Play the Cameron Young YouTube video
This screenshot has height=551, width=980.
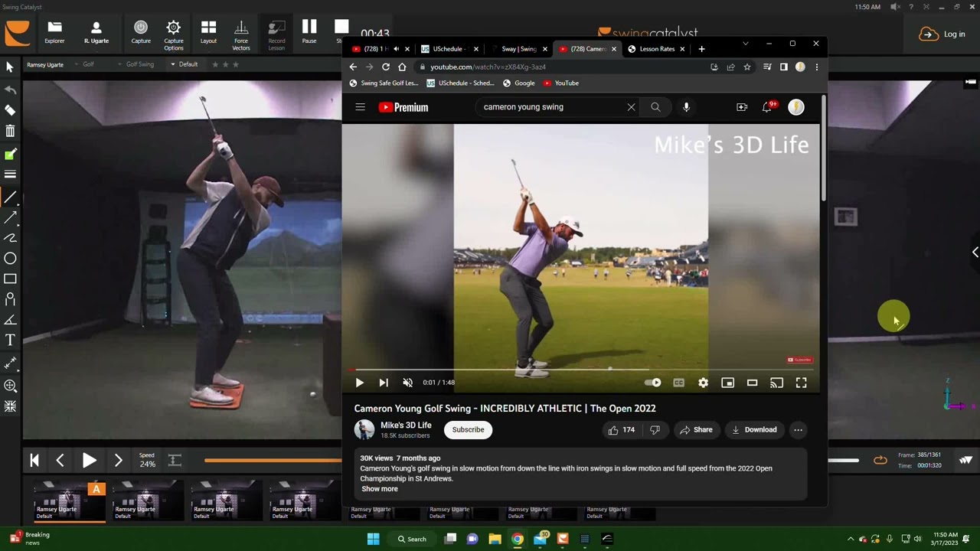[359, 383]
